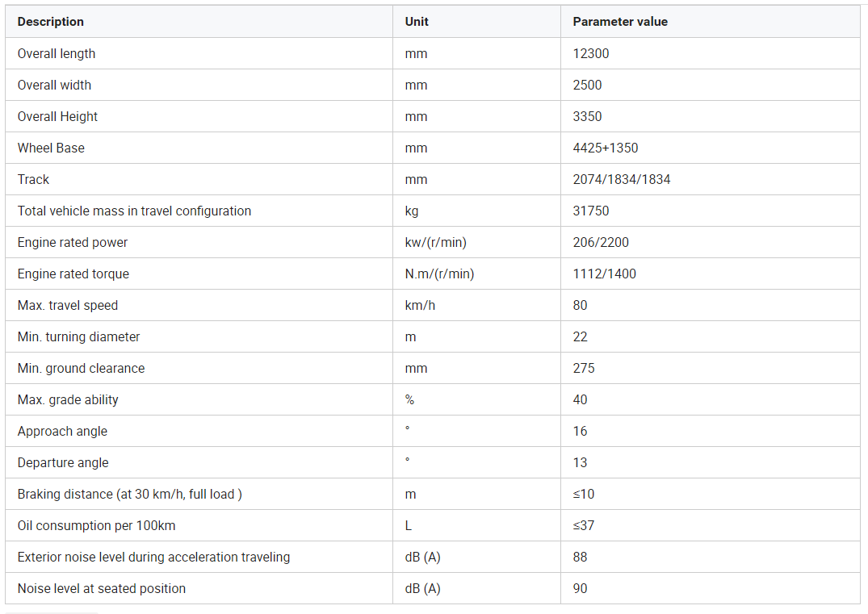Screen dimensions: 868x614
Task: Select Engine rated torque value 1112/1400
Action: 605,274
